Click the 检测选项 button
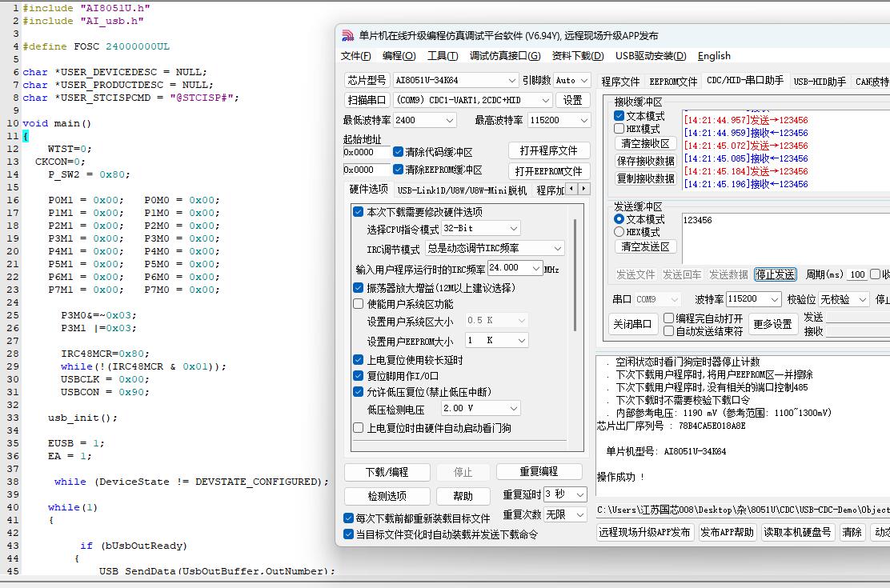The height and width of the screenshot is (588, 890). pyautogui.click(x=387, y=496)
